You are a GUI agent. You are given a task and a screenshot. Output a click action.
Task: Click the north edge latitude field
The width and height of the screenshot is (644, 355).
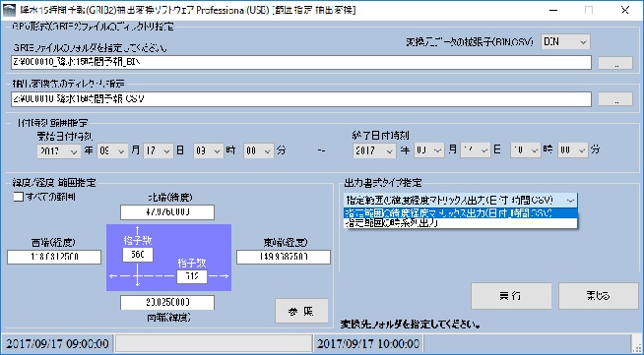point(167,212)
